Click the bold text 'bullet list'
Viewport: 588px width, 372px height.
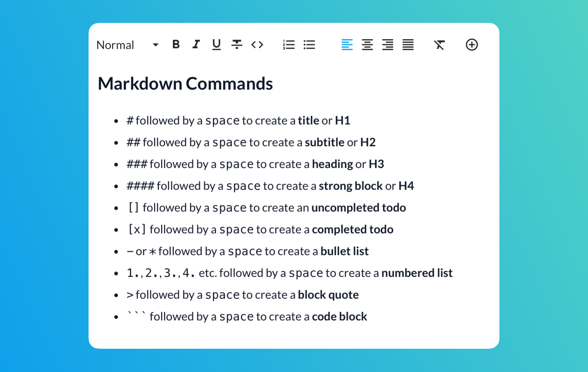click(344, 251)
